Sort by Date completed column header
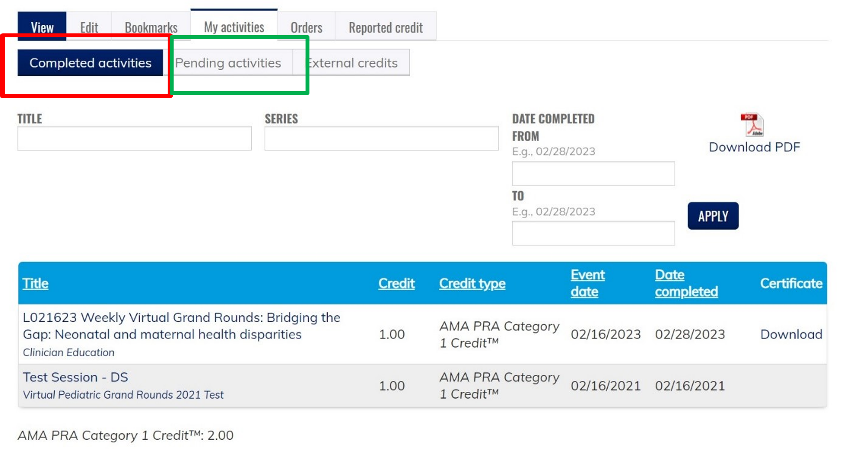 tap(686, 283)
